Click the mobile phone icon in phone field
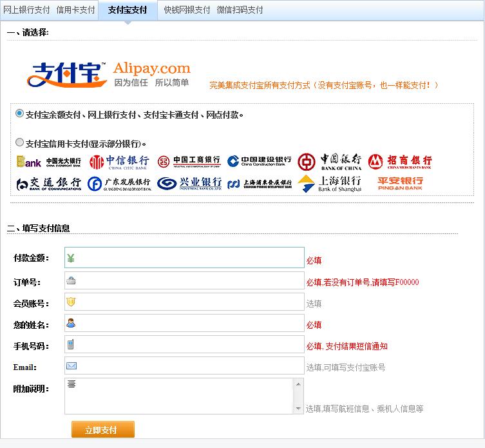This screenshot has width=485, height=448. (70, 344)
